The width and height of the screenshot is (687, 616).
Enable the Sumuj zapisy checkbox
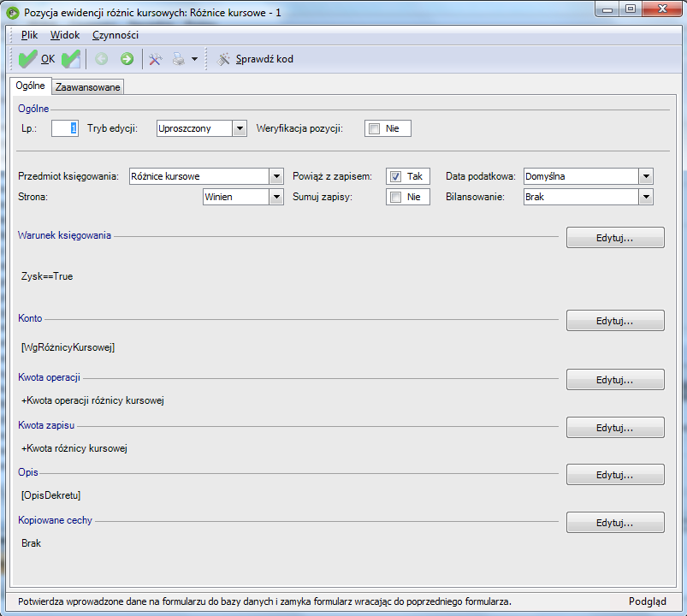click(395, 197)
